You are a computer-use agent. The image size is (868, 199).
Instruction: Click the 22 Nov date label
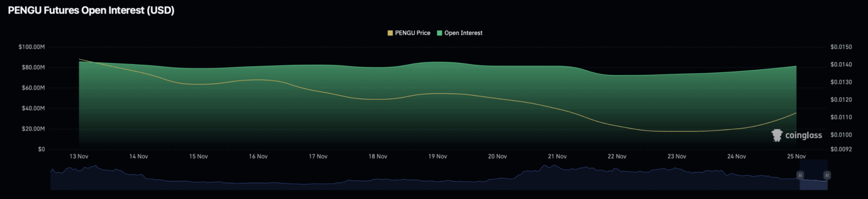click(617, 157)
